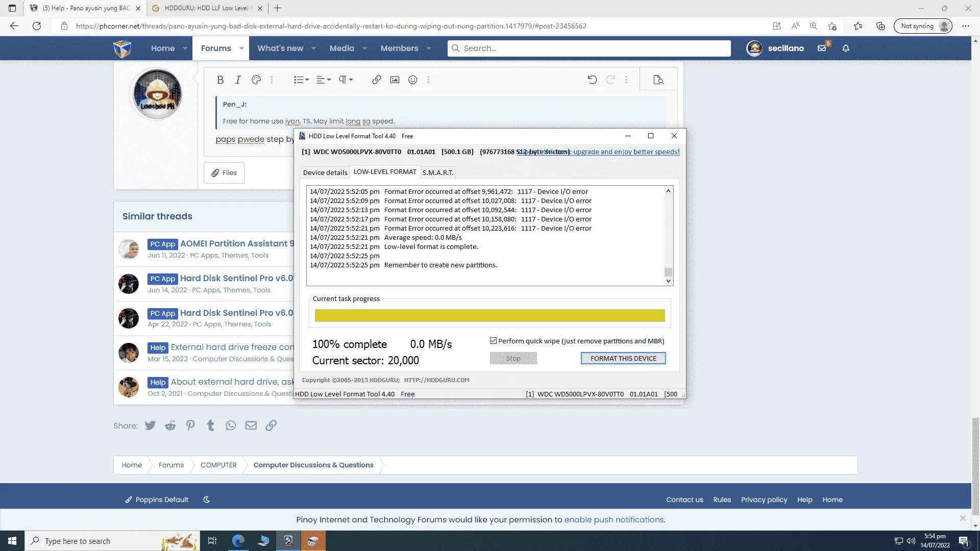Click the greyed Stop button
The height and width of the screenshot is (551, 980).
513,358
